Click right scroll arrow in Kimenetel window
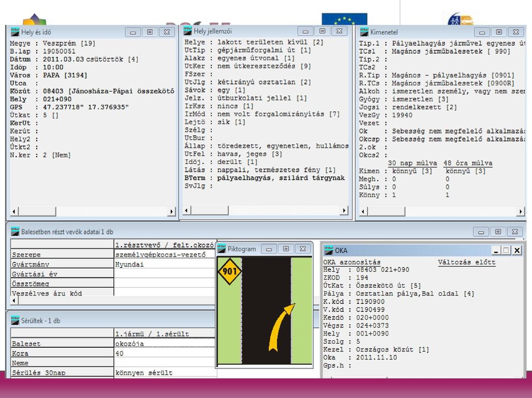Screen dimensions: 532x398 (x=521, y=211)
